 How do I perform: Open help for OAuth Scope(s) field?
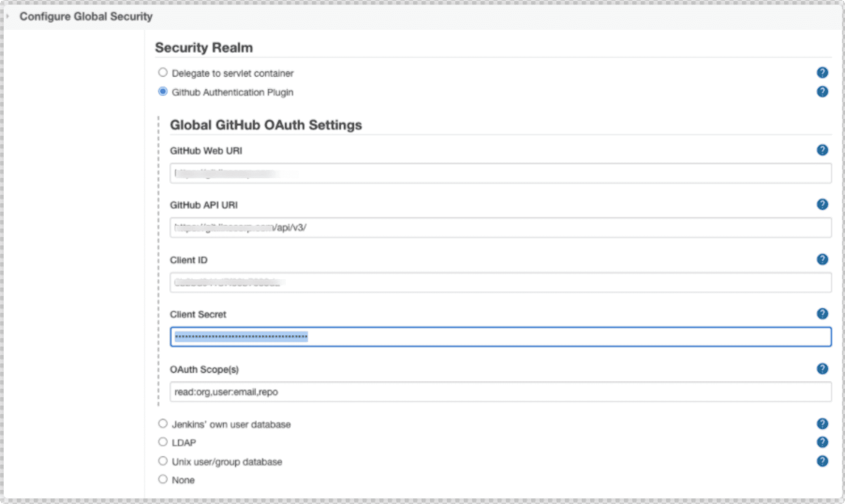[822, 369]
